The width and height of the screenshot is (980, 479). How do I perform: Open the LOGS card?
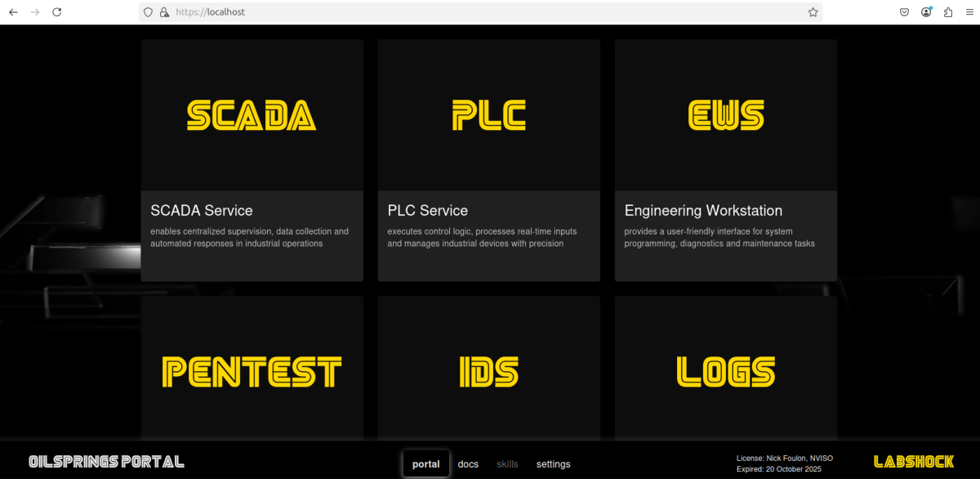pos(726,369)
